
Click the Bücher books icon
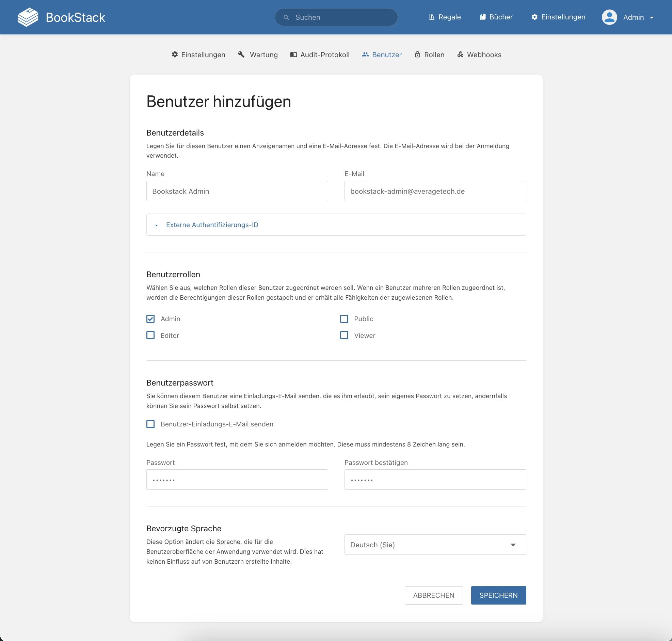click(x=482, y=17)
